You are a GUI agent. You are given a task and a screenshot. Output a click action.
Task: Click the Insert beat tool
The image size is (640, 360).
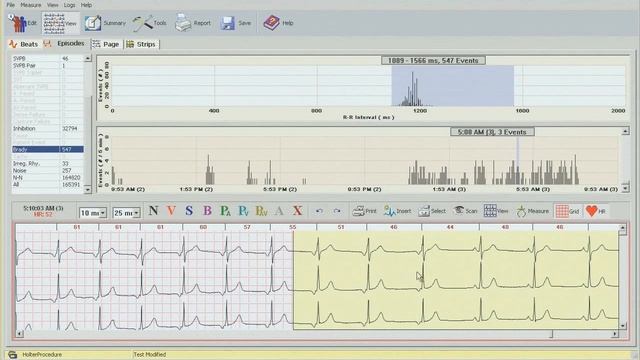coord(397,211)
